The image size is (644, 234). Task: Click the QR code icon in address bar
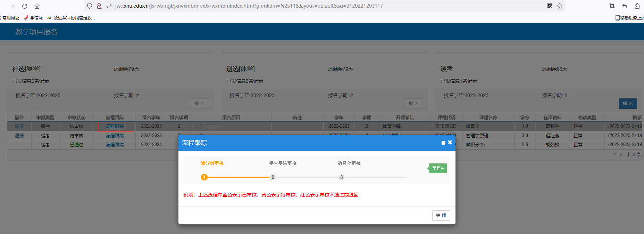(550, 6)
